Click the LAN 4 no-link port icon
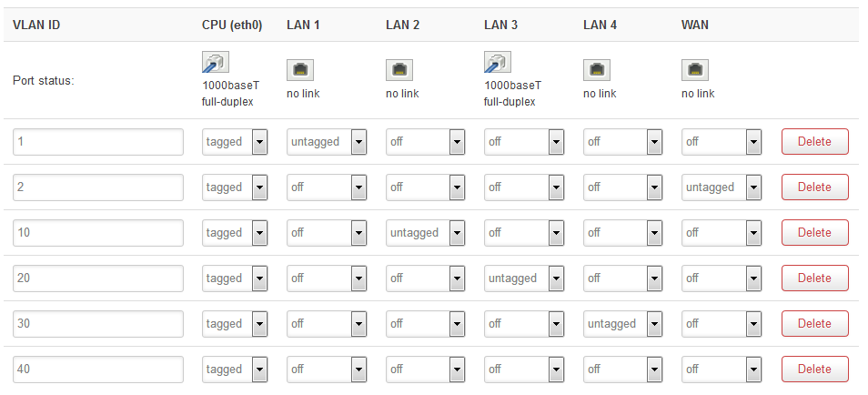868x395 pixels. (597, 70)
